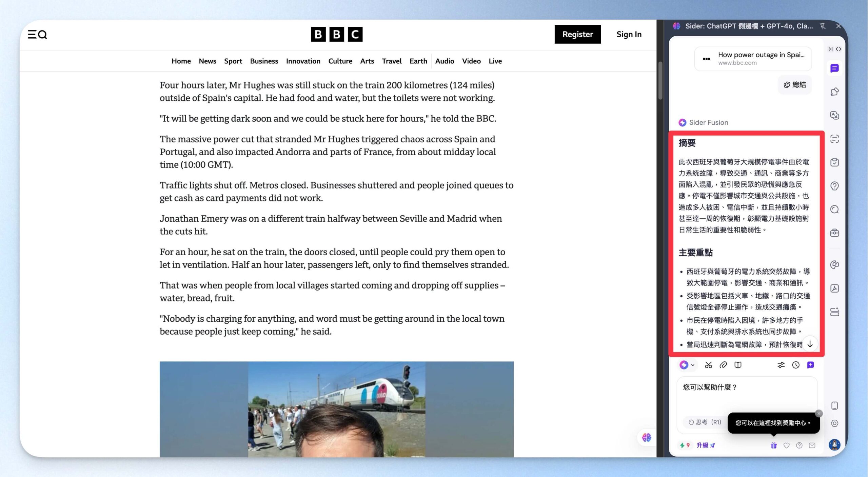Click the Register button
The height and width of the screenshot is (477, 868).
pyautogui.click(x=577, y=34)
